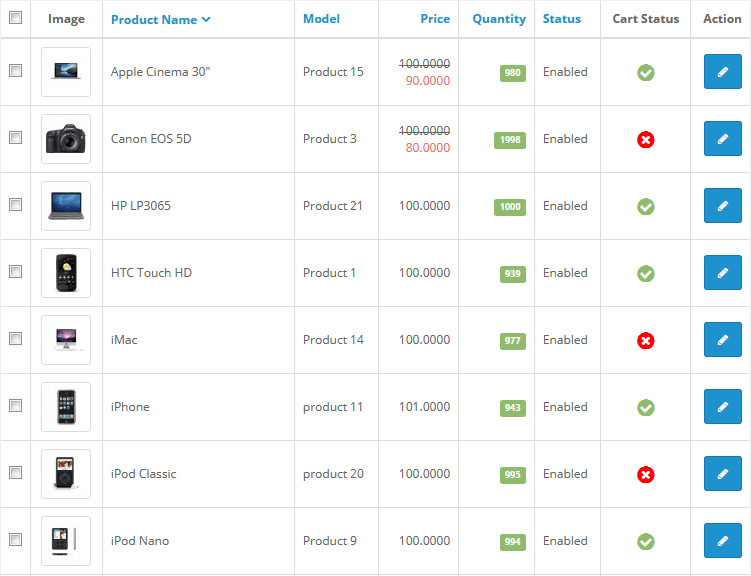
Task: Click the Cart Status column header
Action: [x=646, y=19]
